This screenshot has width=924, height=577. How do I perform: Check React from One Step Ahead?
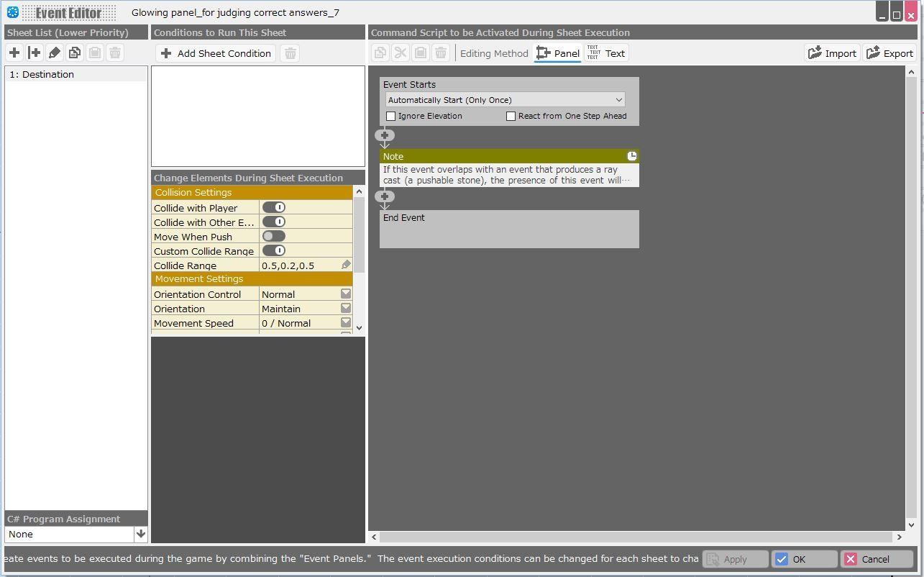tap(511, 116)
